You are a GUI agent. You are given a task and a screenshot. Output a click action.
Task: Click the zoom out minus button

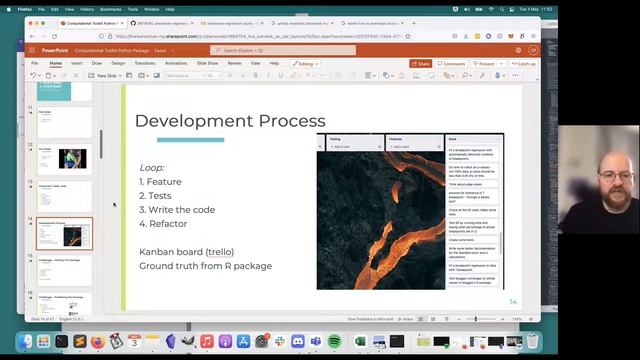pos(459,319)
